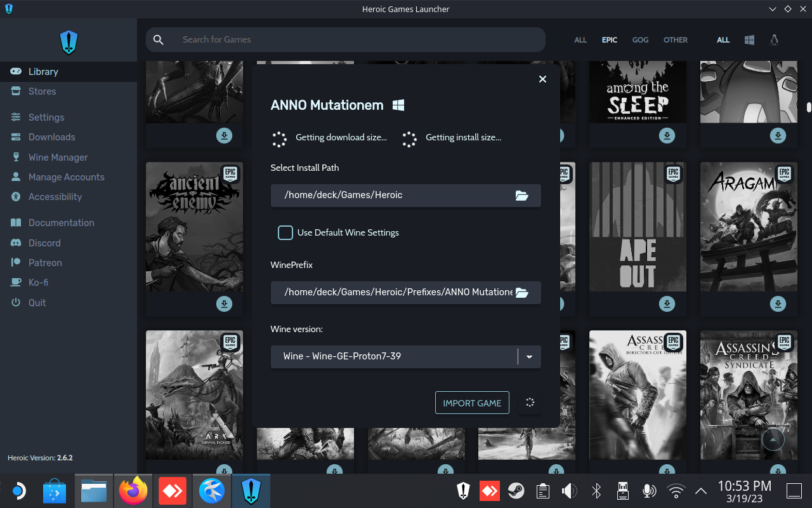Open Bluetooth settings in system tray
Viewport: 812px width, 508px height.
click(x=596, y=491)
